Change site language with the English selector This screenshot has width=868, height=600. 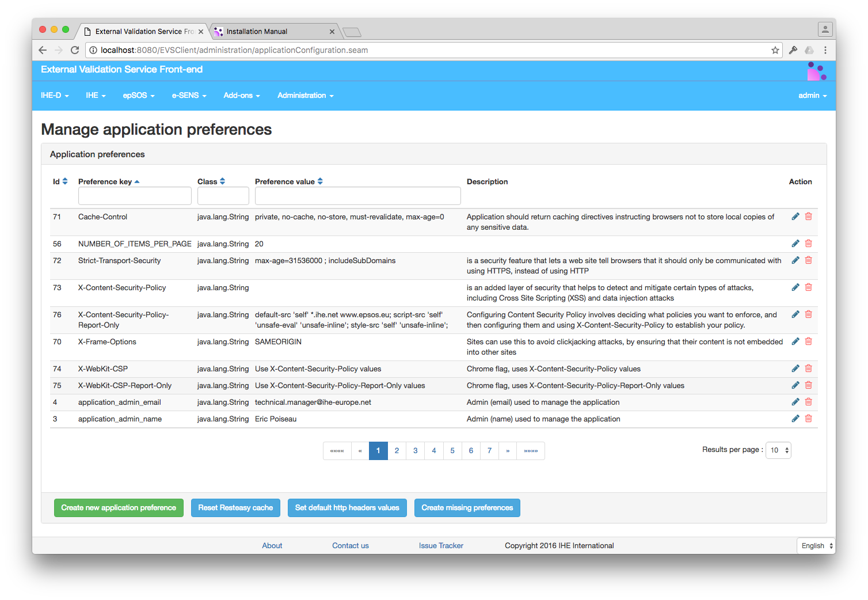815,545
